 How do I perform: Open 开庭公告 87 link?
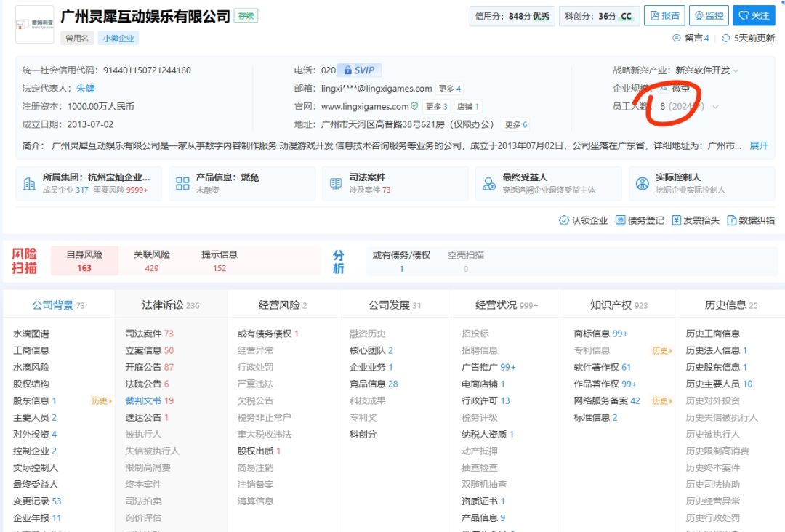[x=149, y=367]
